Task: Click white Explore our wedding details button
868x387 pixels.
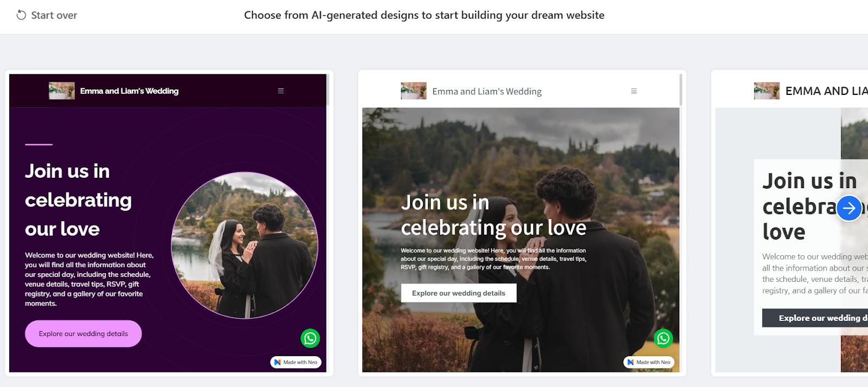Action: pyautogui.click(x=459, y=293)
